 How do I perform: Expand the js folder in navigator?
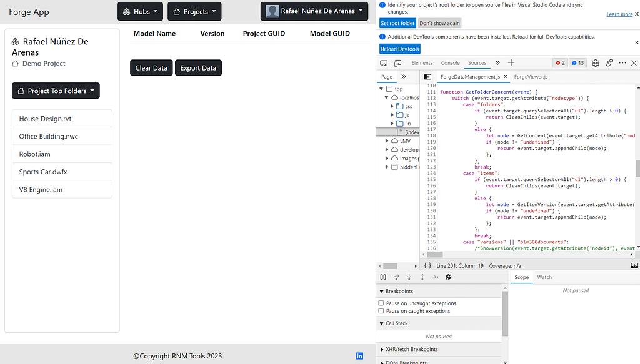pos(392,115)
